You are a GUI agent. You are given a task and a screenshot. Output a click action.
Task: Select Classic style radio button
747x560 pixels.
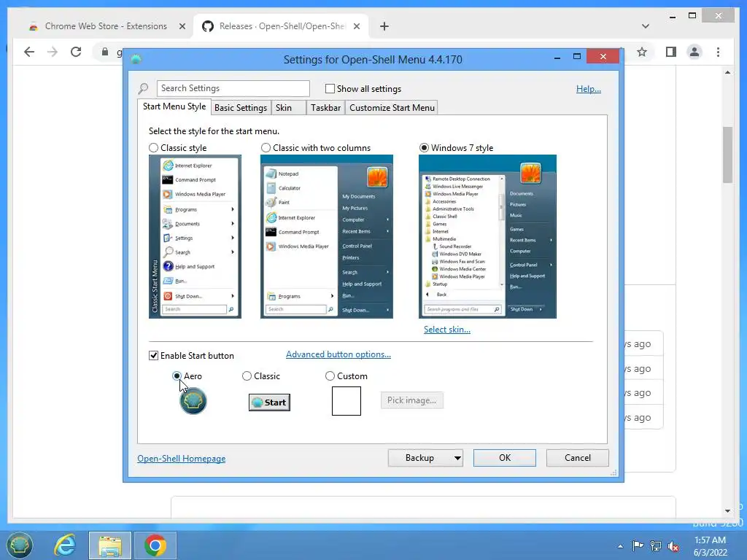click(x=153, y=148)
